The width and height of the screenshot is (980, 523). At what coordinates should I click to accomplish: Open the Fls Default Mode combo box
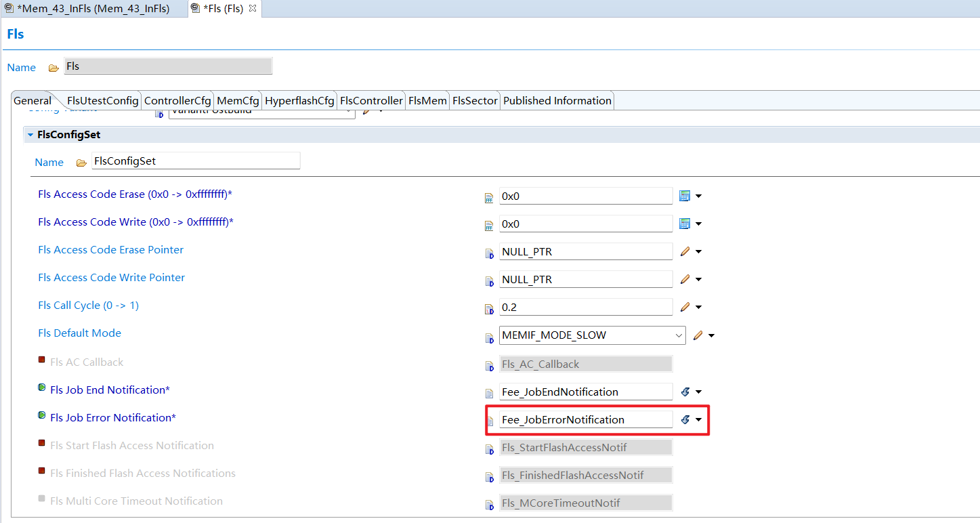[679, 335]
